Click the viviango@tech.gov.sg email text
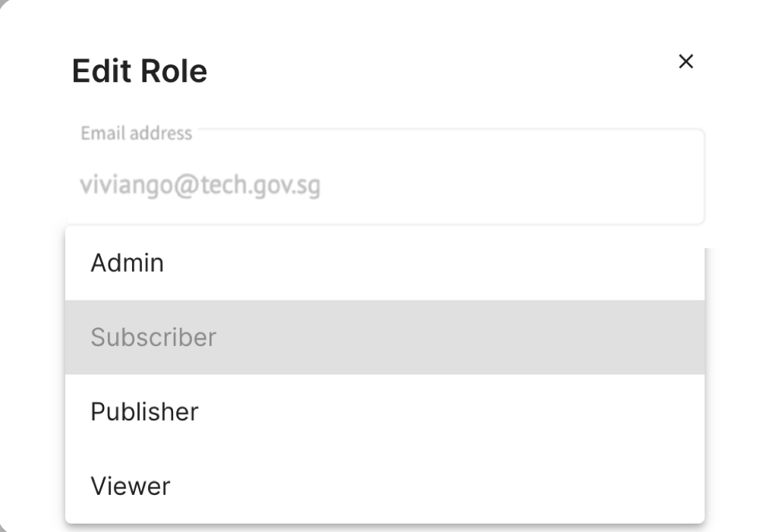 [x=200, y=186]
